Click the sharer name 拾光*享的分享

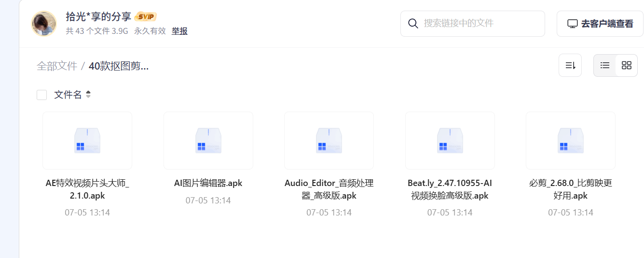point(98,17)
